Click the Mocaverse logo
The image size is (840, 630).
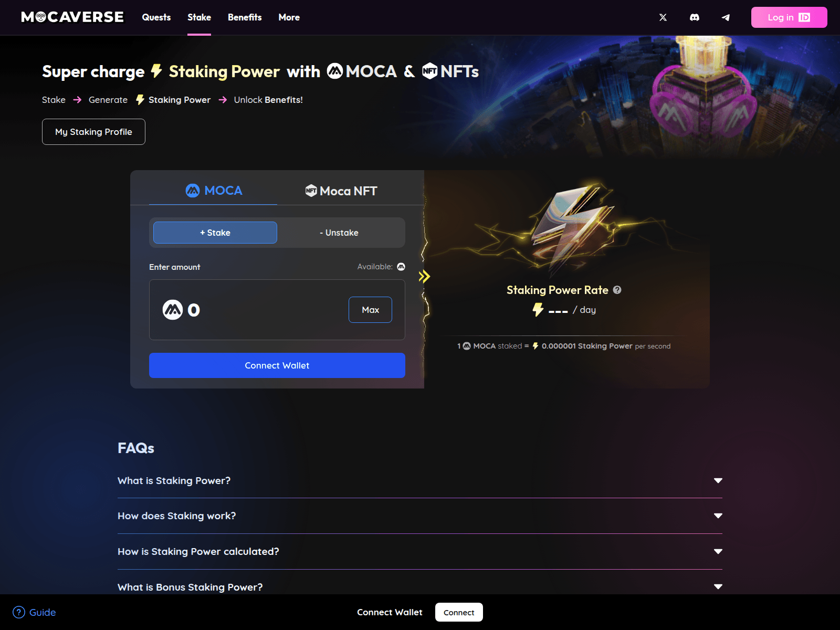click(72, 17)
